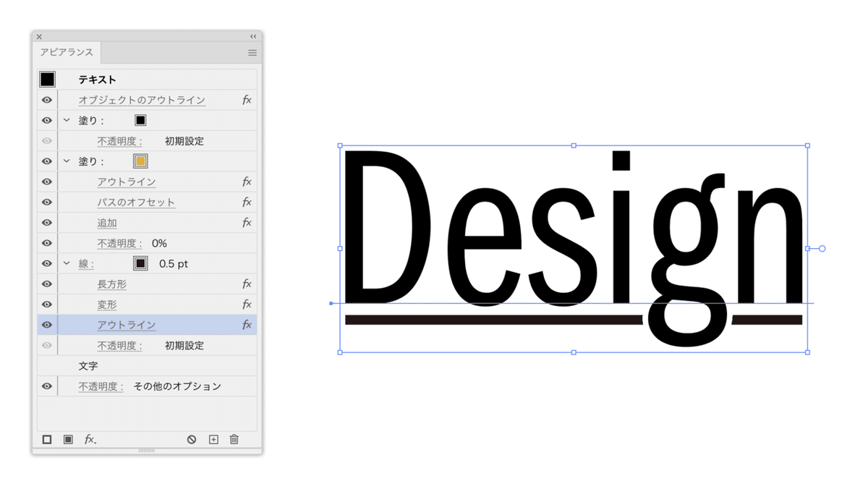The width and height of the screenshot is (868, 489).
Task: Toggle the eye for the 変形 effect
Action: 47,305
